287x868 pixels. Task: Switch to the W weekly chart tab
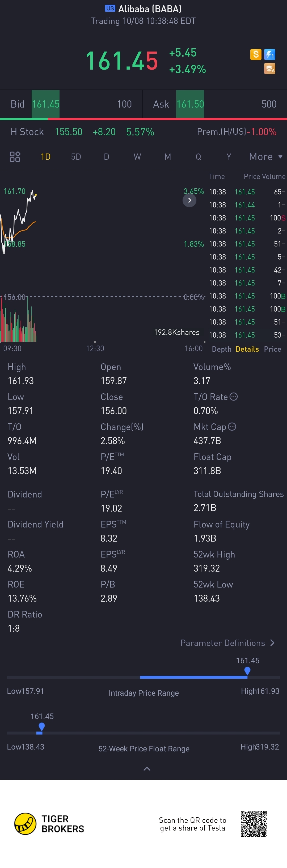click(x=137, y=157)
